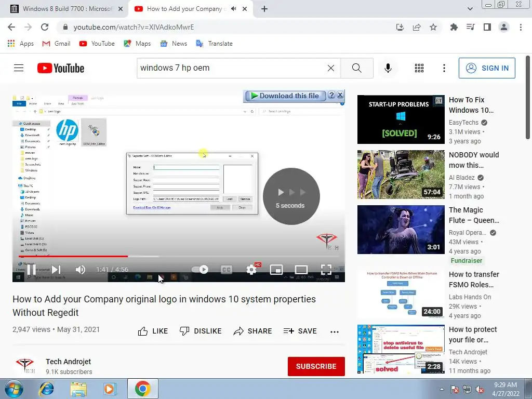Open Chrome profile avatar
The image size is (532, 399).
tap(504, 27)
